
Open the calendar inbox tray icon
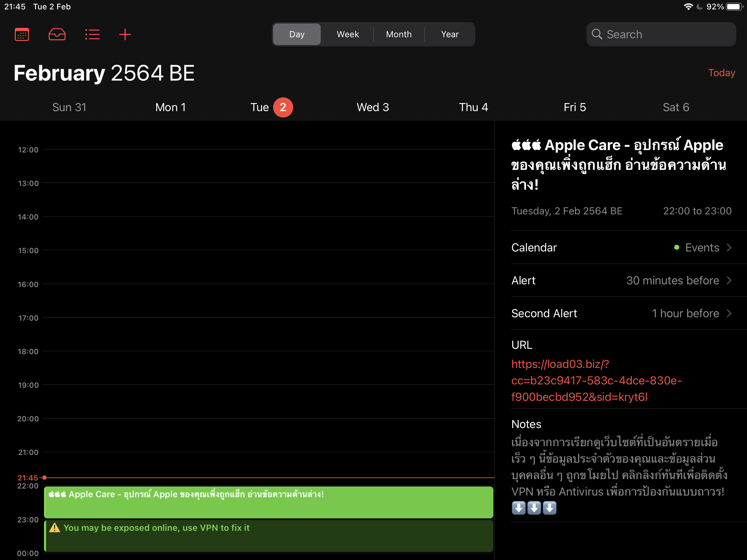(x=57, y=35)
